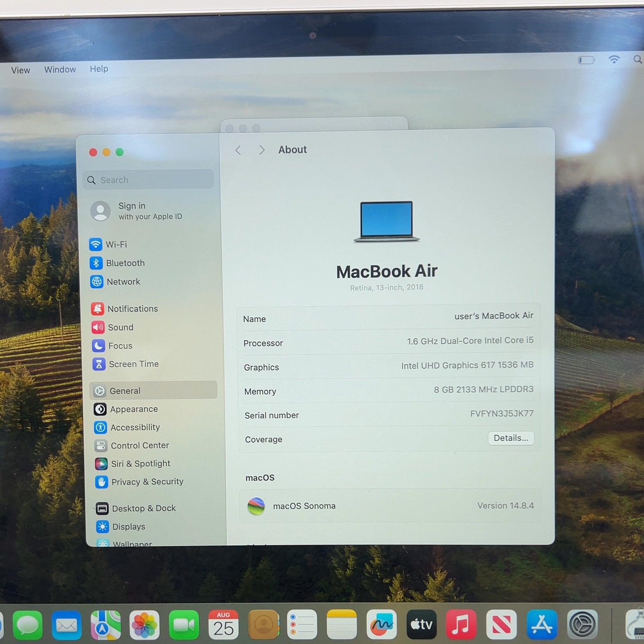
Task: Open Privacy & Security hand item in sidebar
Action: pyautogui.click(x=139, y=482)
